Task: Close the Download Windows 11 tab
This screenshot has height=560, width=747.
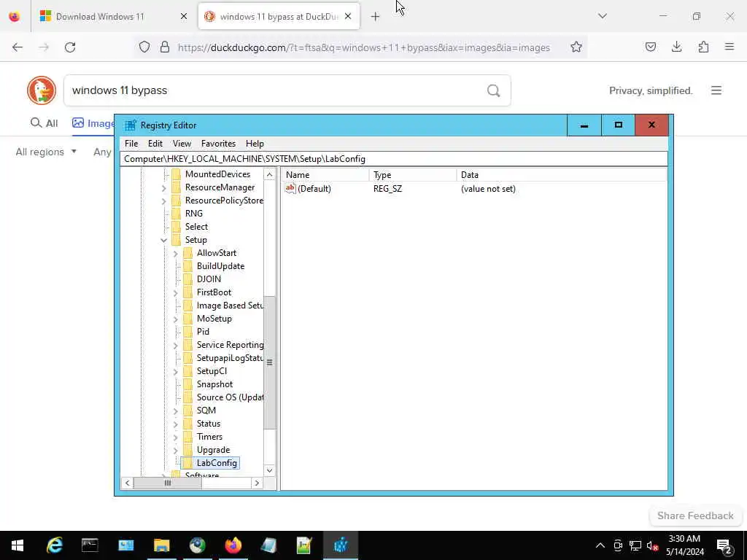Action: tap(184, 17)
